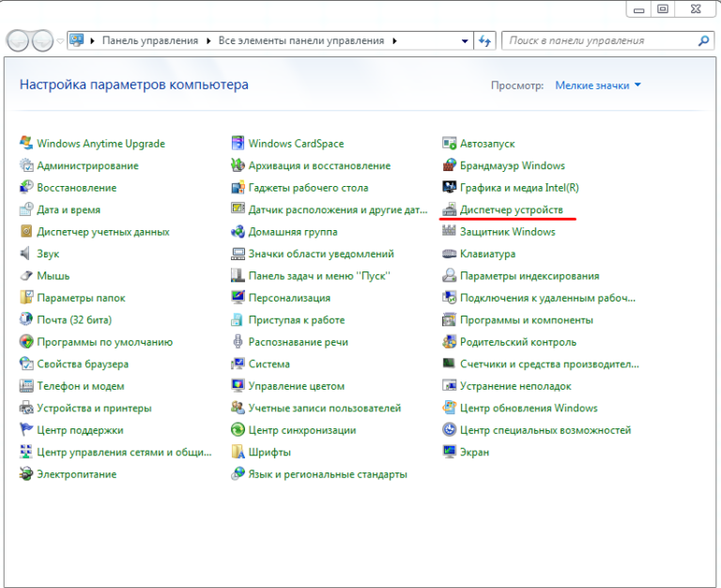Click the Windows CardSpace icon
Screen dimensions: 721x588
click(238, 143)
